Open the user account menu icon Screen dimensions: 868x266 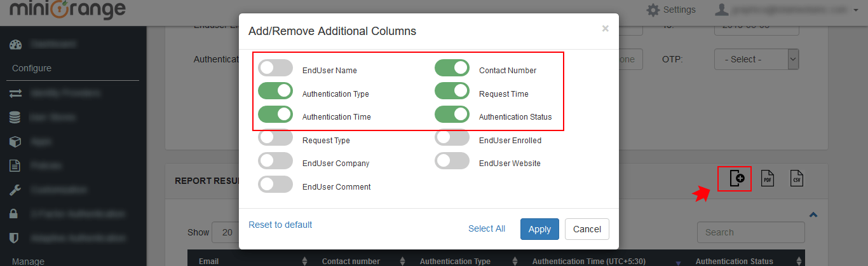721,10
